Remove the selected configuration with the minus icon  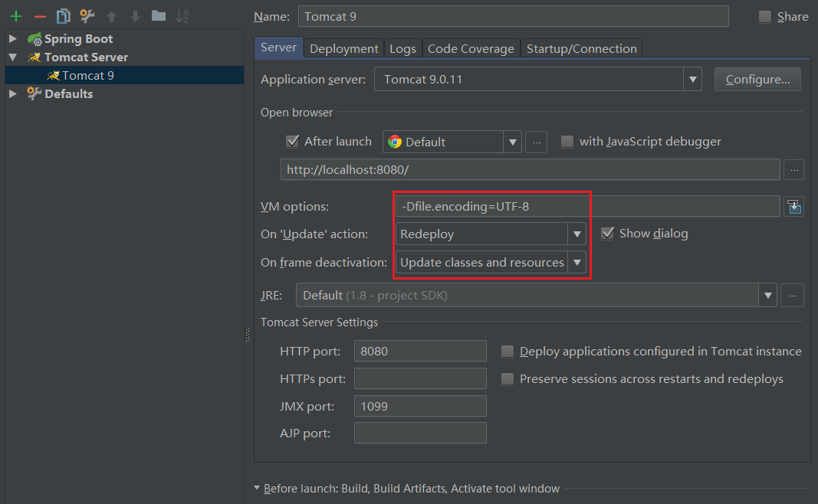pyautogui.click(x=40, y=17)
